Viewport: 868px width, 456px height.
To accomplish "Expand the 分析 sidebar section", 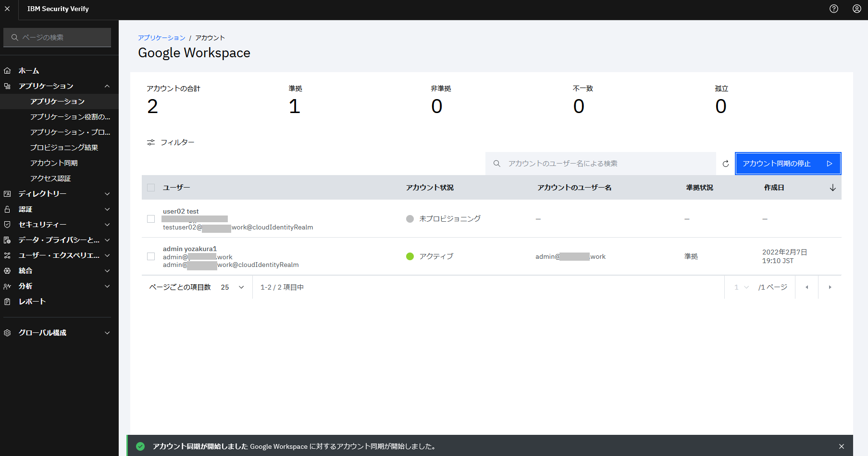I will tap(107, 286).
